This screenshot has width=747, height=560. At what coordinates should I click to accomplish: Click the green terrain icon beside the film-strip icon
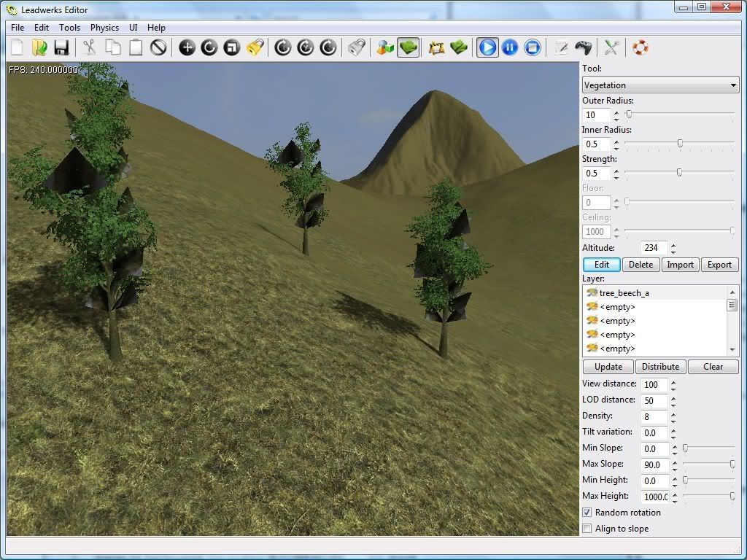point(459,47)
